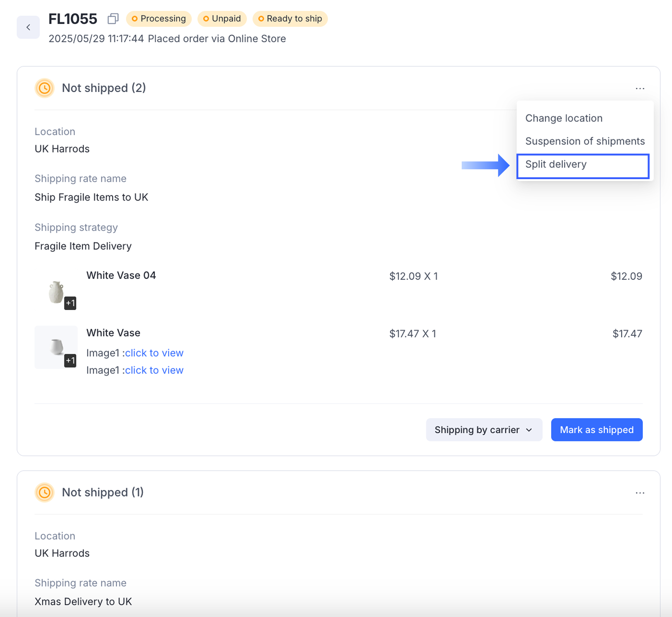Click the back arrow button
Screen dimensions: 672x617
click(x=28, y=27)
